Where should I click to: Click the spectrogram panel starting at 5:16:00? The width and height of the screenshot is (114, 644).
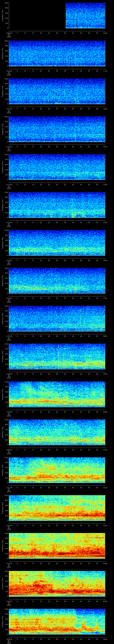click(x=57, y=280)
